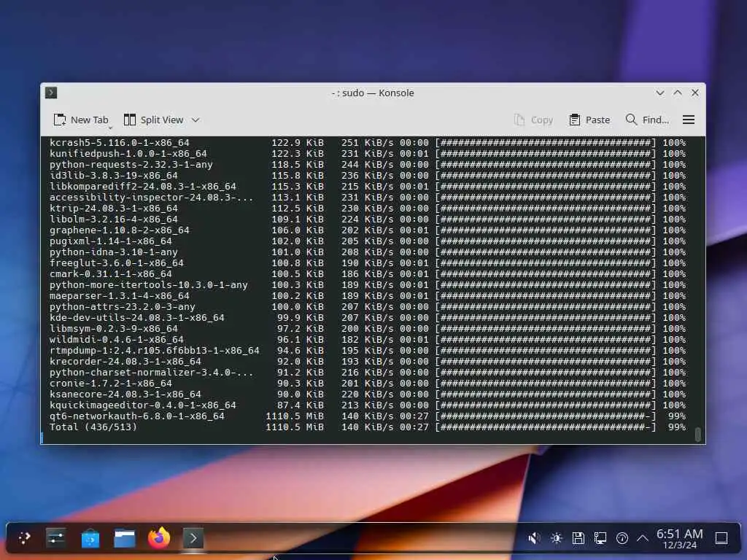Click pugixml-1.14-1-x86_64 package text
Image resolution: width=747 pixels, height=560 pixels.
[111, 241]
